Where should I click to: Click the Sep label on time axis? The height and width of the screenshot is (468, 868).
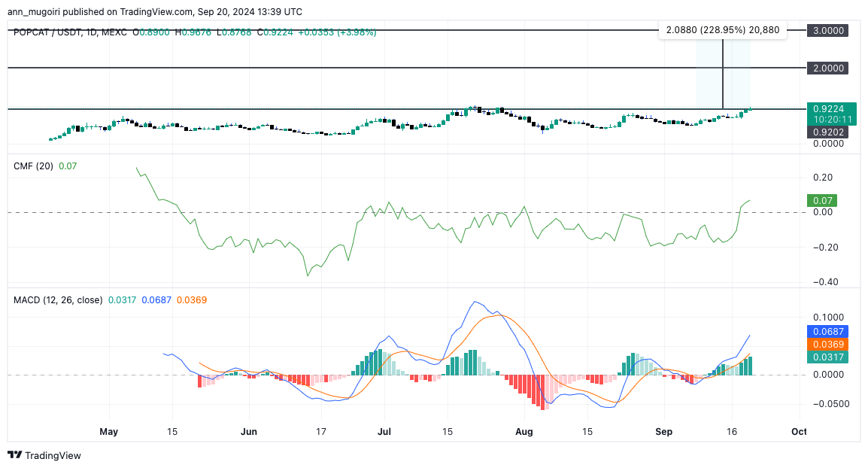click(x=663, y=431)
